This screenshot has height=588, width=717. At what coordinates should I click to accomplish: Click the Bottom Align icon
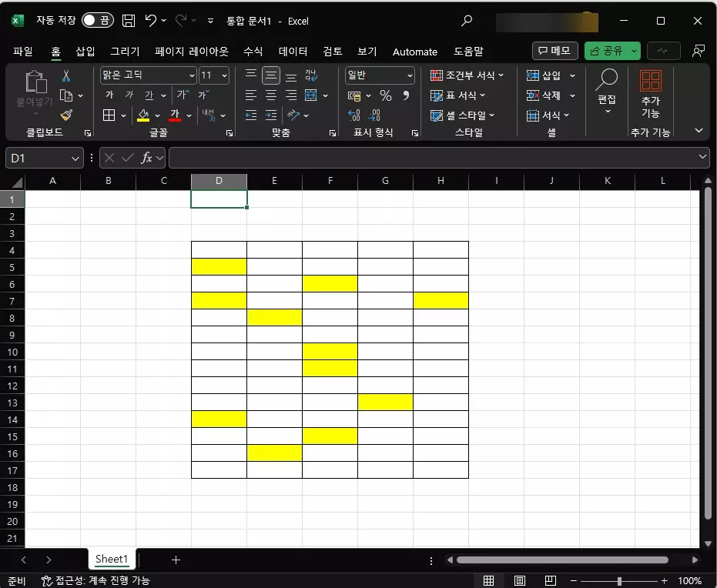[291, 75]
